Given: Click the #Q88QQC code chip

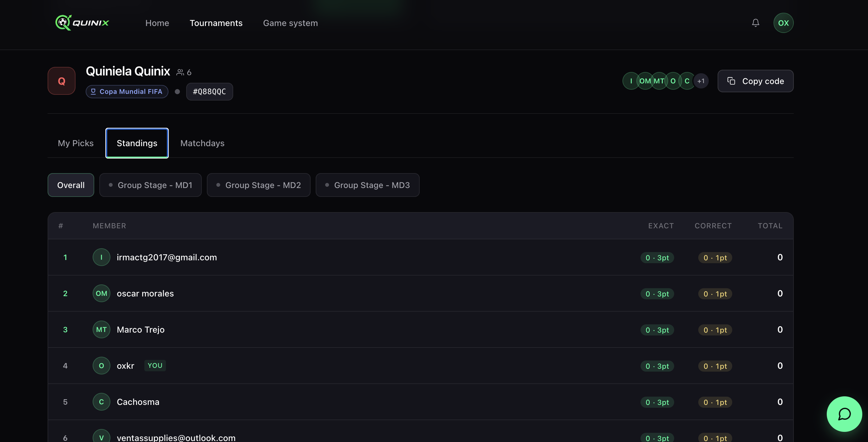Looking at the screenshot, I should click(x=209, y=92).
